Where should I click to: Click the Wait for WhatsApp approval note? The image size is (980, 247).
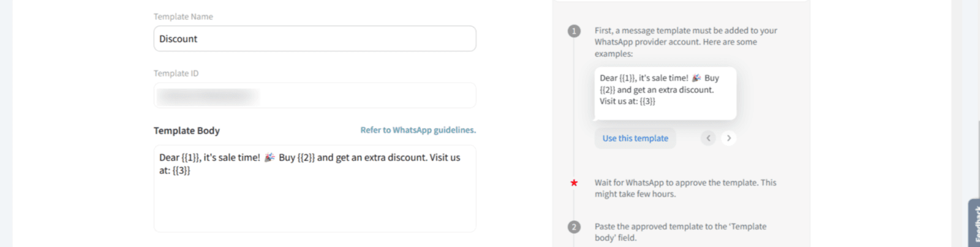pos(685,188)
